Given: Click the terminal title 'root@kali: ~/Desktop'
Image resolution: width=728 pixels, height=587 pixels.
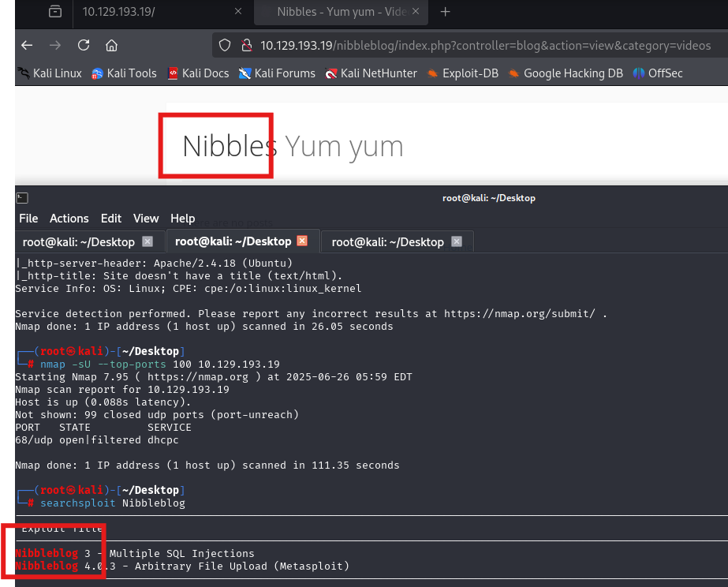Looking at the screenshot, I should click(x=489, y=198).
